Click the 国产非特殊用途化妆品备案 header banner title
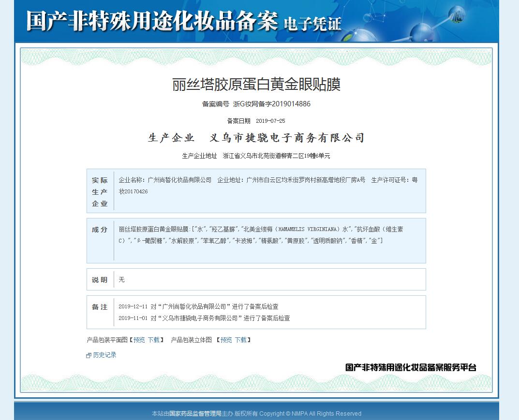 click(x=152, y=21)
